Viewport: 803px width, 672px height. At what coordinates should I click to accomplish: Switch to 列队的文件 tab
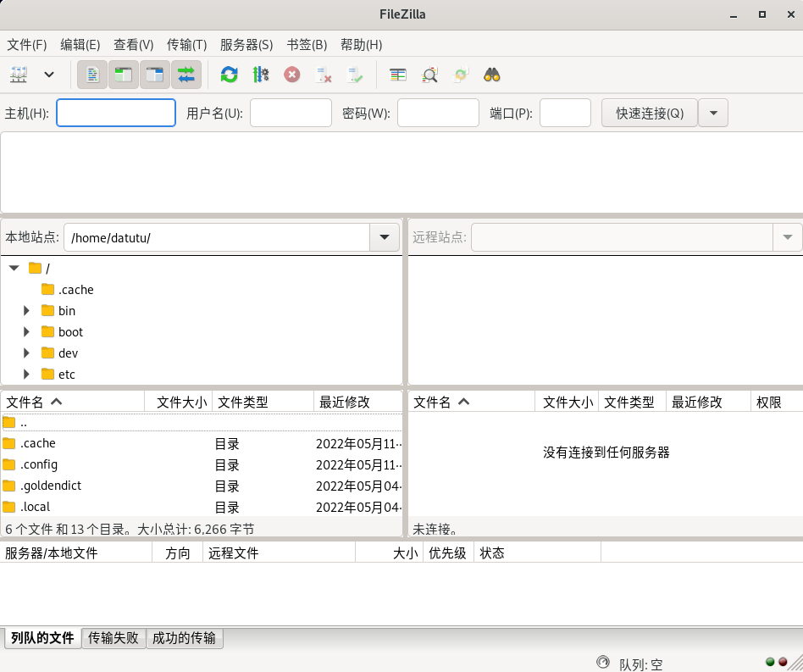click(x=43, y=638)
